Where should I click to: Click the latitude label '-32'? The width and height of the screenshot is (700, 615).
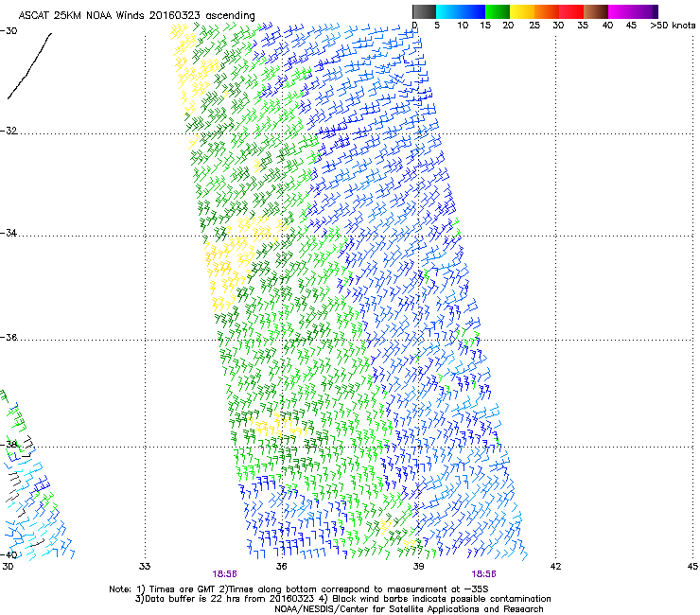9,131
